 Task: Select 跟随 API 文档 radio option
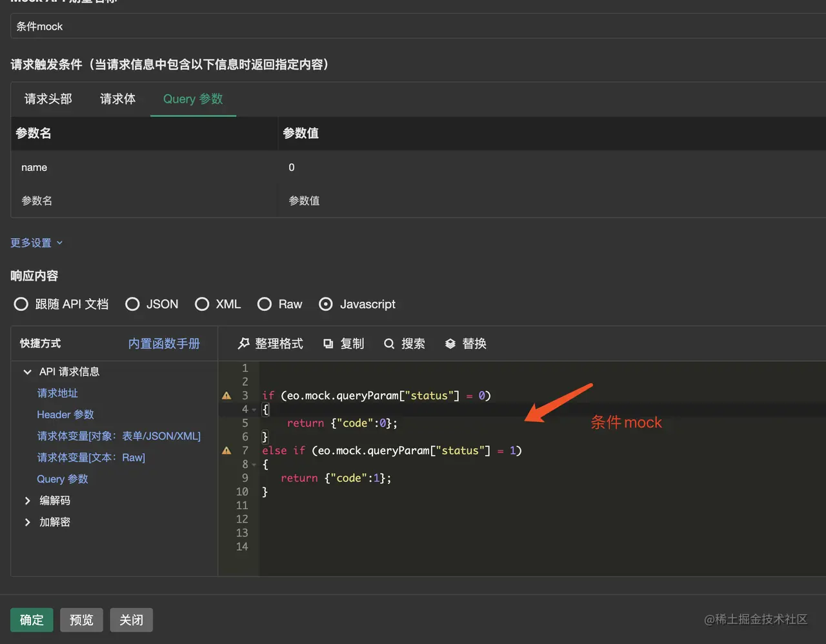(21, 304)
